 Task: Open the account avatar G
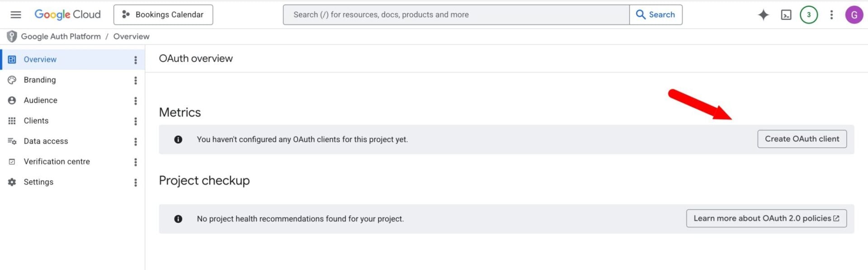click(854, 15)
